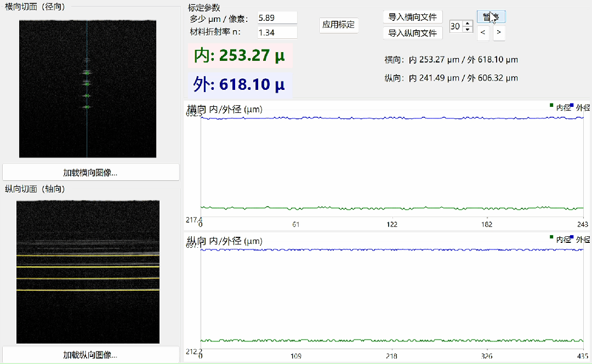The height and width of the screenshot is (364, 592).
Task: Click the 应用标定 apply calibration button
Action: (339, 25)
